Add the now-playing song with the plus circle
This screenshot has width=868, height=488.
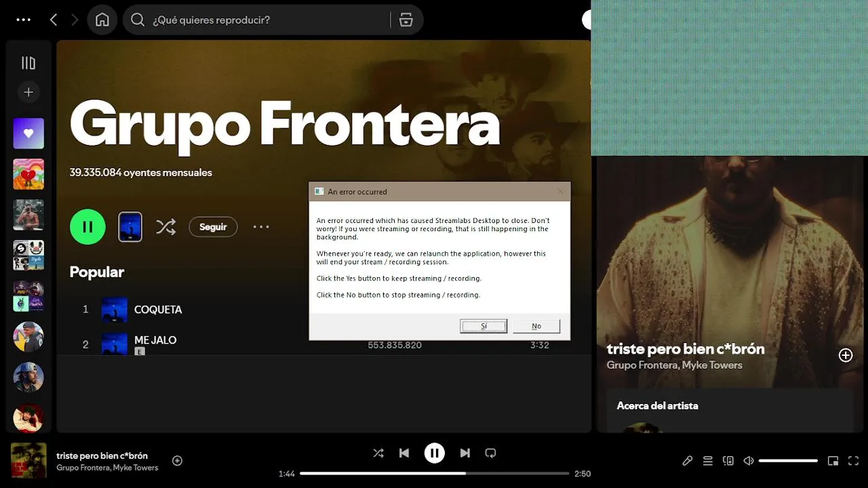[846, 355]
